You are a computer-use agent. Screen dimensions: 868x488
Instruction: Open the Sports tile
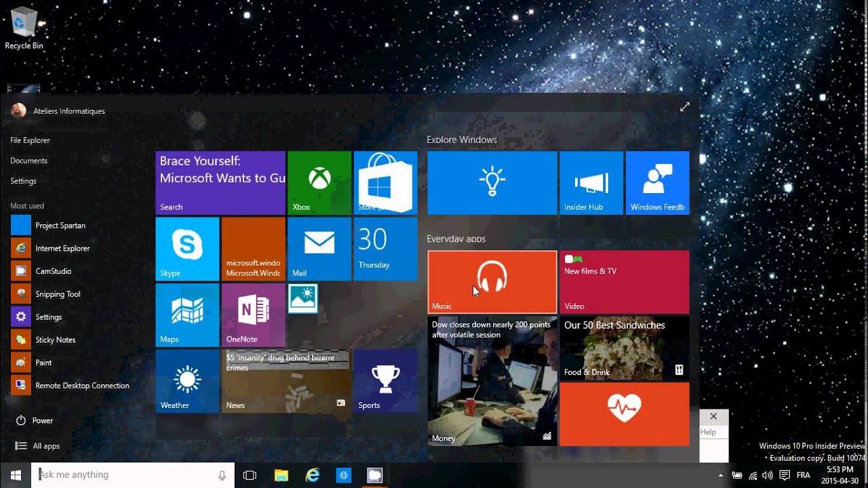[385, 381]
